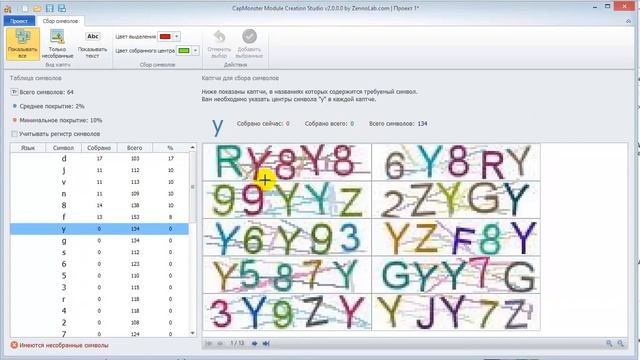640x360 pixels.
Task: Click the green collected center color swatch
Action: pos(184,51)
